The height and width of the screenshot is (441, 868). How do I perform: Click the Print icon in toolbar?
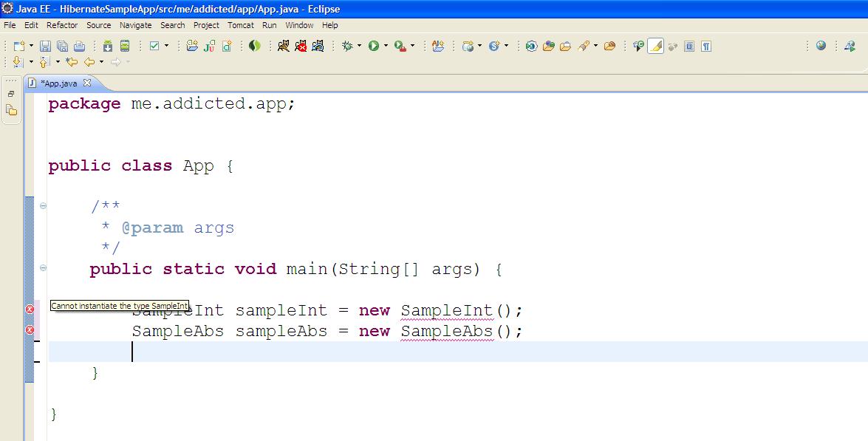(80, 47)
